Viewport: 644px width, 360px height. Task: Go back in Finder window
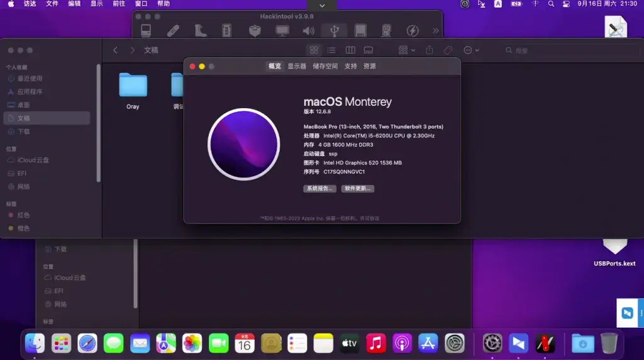116,50
